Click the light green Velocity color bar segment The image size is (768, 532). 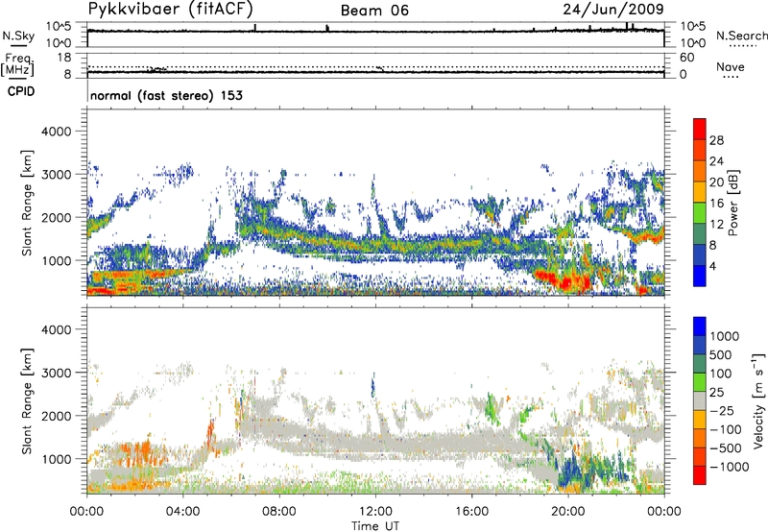[700, 382]
